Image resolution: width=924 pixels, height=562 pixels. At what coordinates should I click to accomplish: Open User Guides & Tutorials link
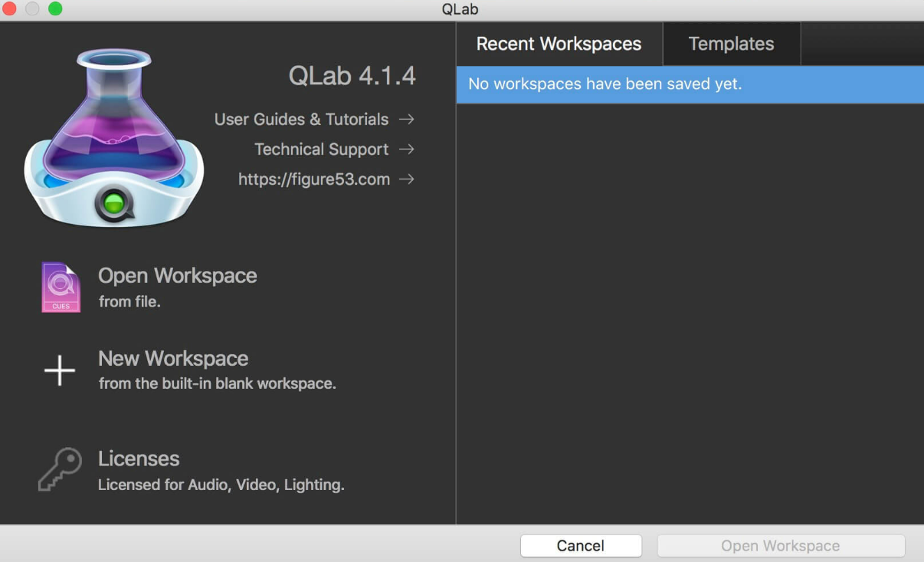click(301, 120)
